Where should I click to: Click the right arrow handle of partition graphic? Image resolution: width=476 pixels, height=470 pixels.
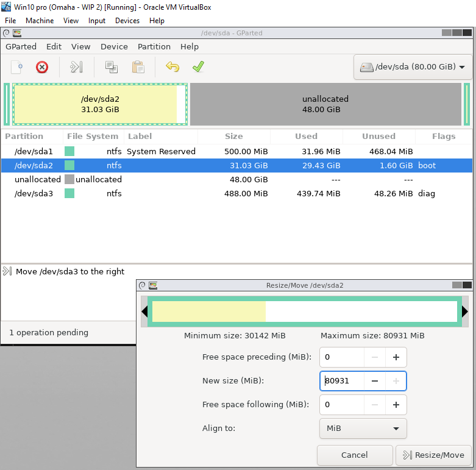[x=465, y=312]
